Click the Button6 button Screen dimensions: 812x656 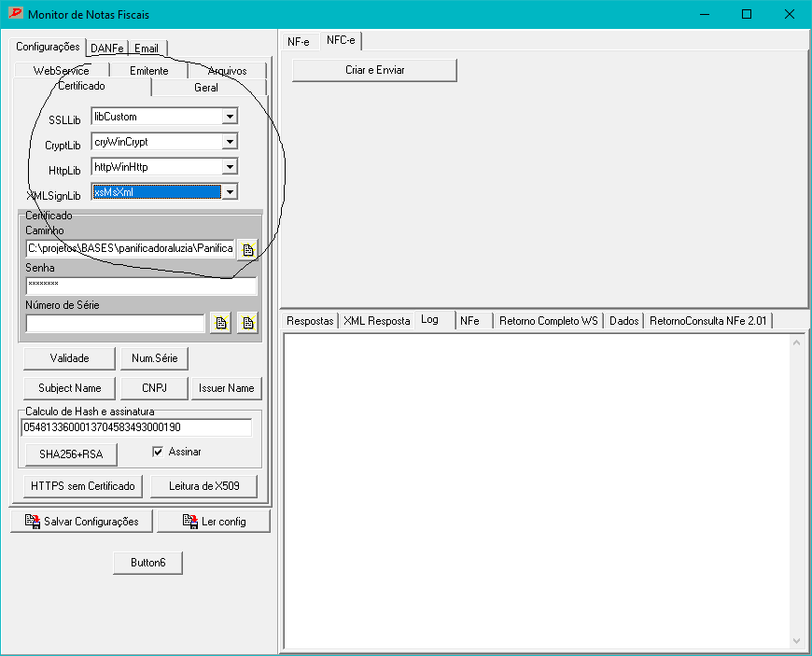(148, 563)
